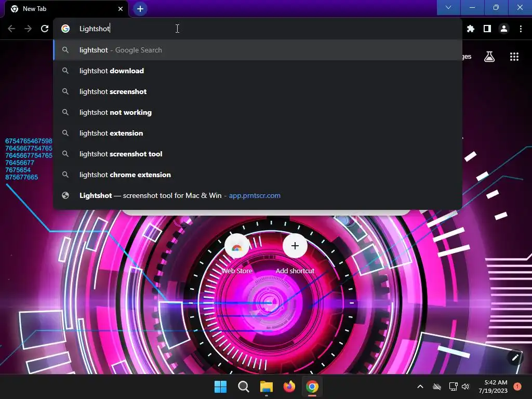Open File Explorer from the taskbar
The width and height of the screenshot is (532, 399).
pyautogui.click(x=267, y=387)
